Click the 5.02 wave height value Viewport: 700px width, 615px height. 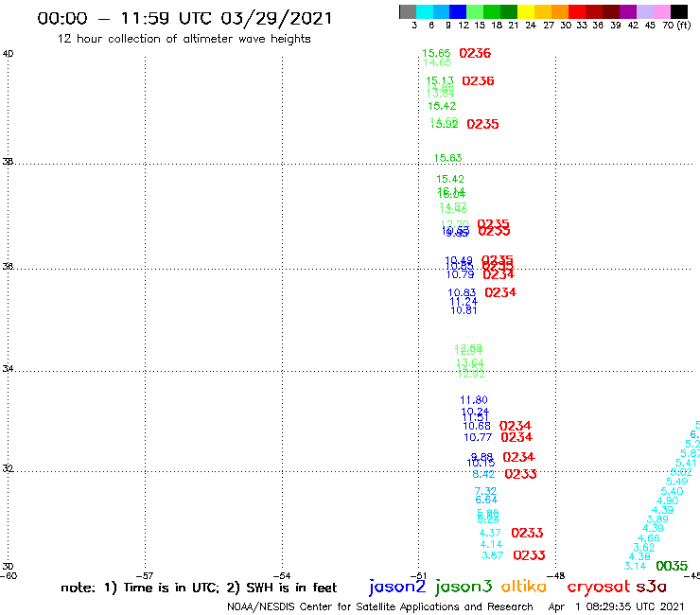coord(681,472)
